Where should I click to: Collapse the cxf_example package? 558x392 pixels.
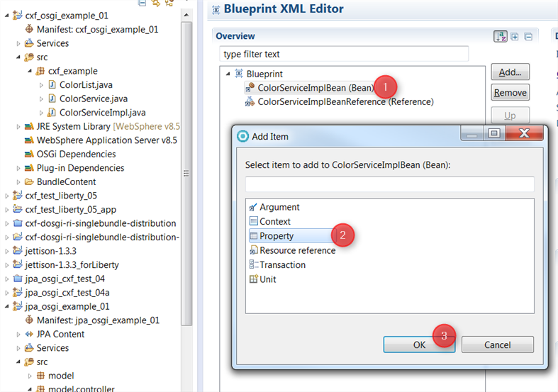pyautogui.click(x=30, y=71)
